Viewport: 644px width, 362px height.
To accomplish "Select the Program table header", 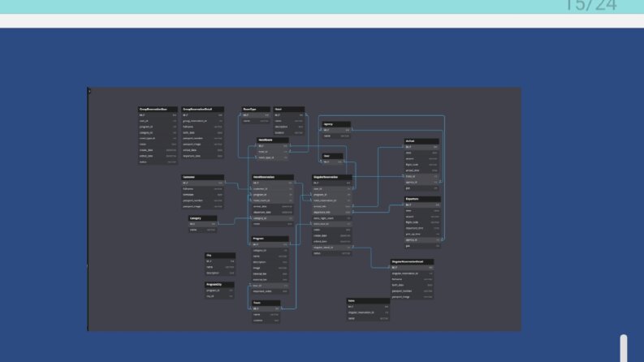I will click(270, 239).
